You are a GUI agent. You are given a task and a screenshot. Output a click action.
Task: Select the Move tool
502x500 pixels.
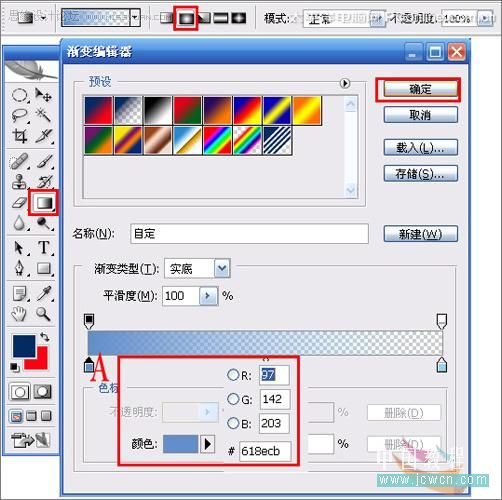click(x=43, y=95)
